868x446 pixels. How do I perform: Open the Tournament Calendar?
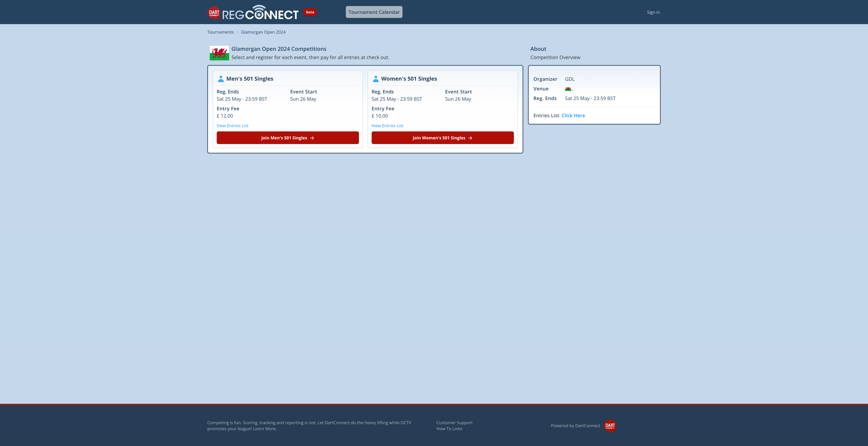coord(374,12)
